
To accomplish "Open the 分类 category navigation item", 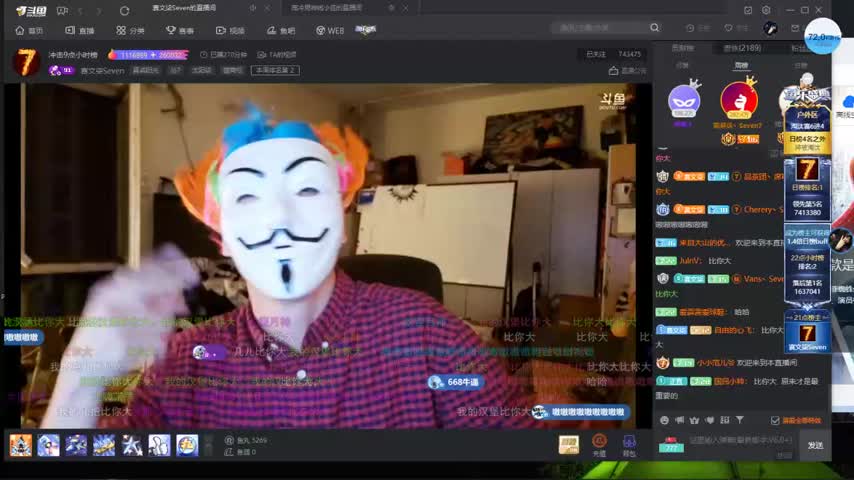I will coord(130,31).
